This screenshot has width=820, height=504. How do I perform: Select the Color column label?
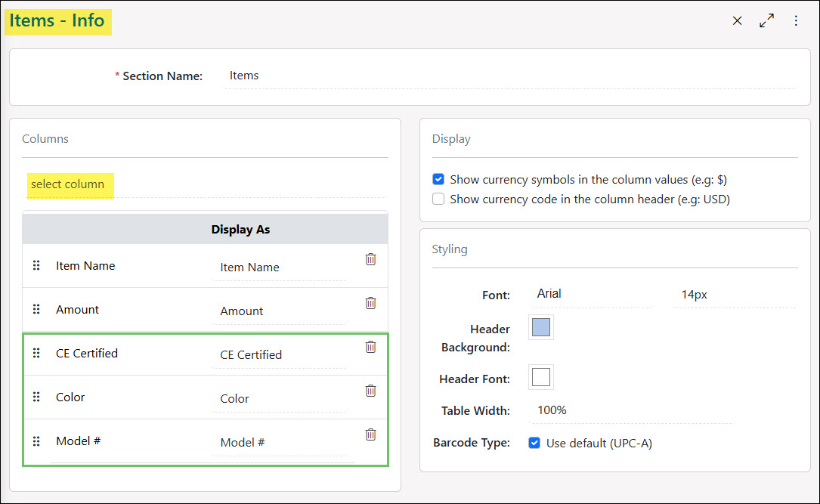[70, 397]
